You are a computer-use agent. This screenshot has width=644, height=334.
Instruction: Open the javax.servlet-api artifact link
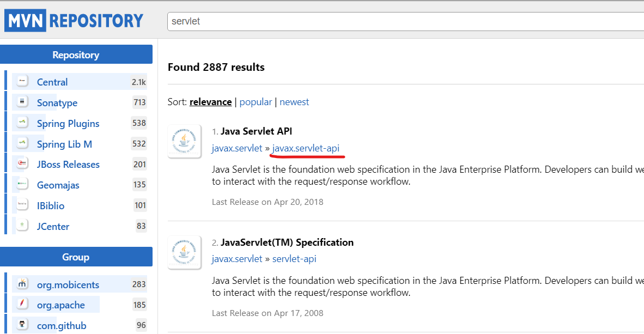coord(306,148)
